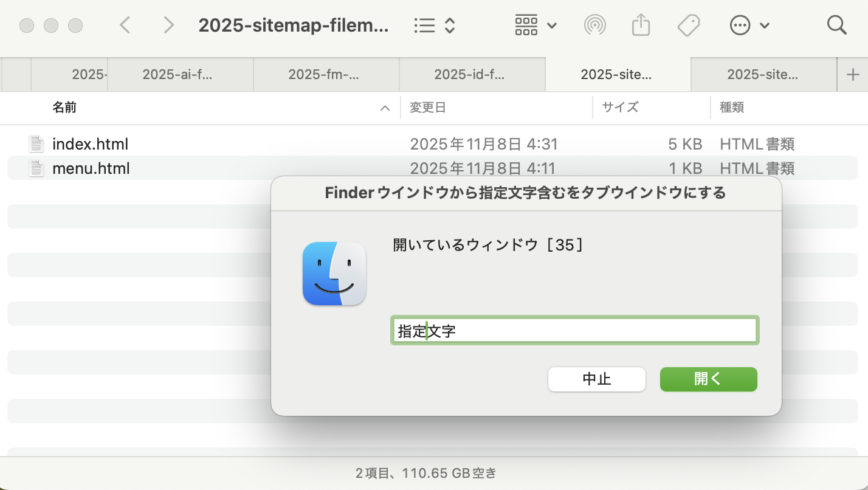The width and height of the screenshot is (868, 490).
Task: Open the group-by grid dropdown
Action: tap(536, 25)
